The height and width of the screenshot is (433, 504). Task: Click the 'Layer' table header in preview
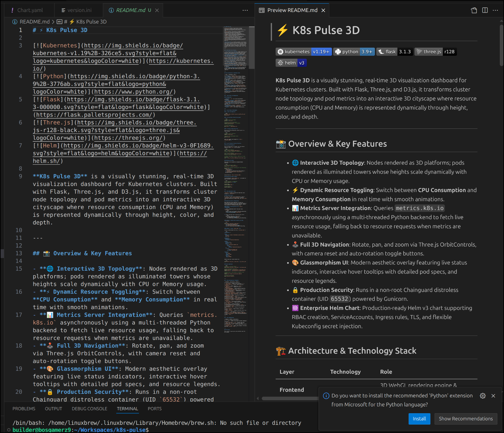coord(287,372)
